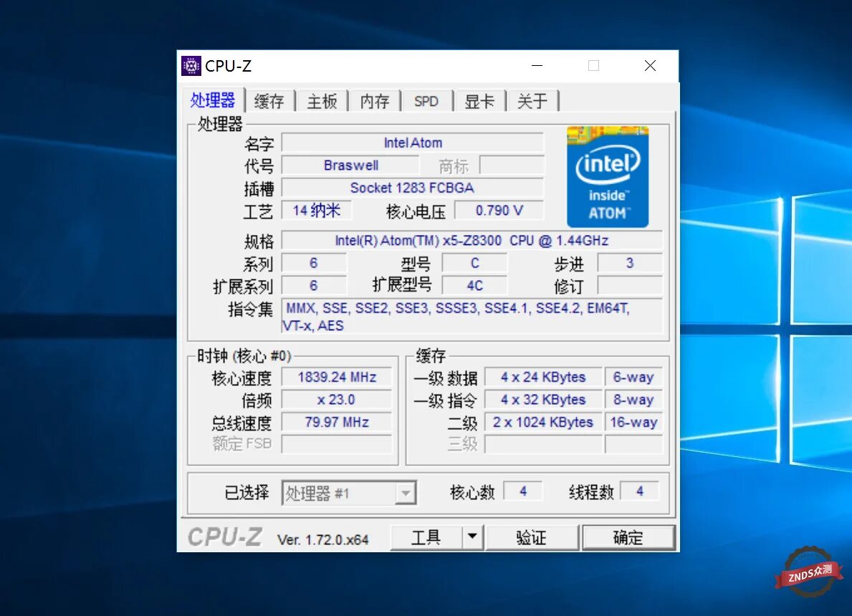Image resolution: width=852 pixels, height=616 pixels.
Task: Click the 1839.24 MHz core speed value
Action: coord(337,377)
